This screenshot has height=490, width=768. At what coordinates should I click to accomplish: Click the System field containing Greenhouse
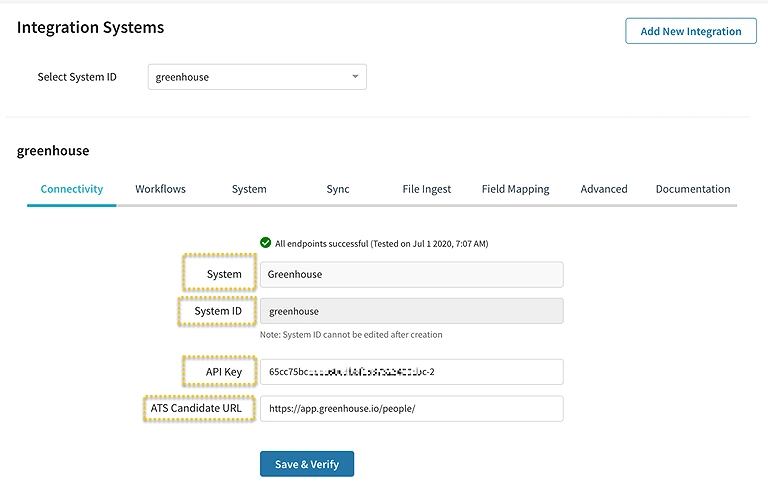411,274
